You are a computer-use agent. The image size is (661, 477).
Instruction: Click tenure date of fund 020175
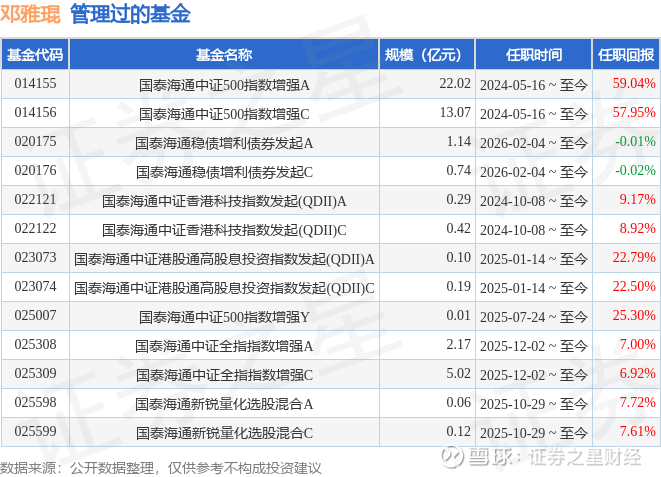point(533,143)
